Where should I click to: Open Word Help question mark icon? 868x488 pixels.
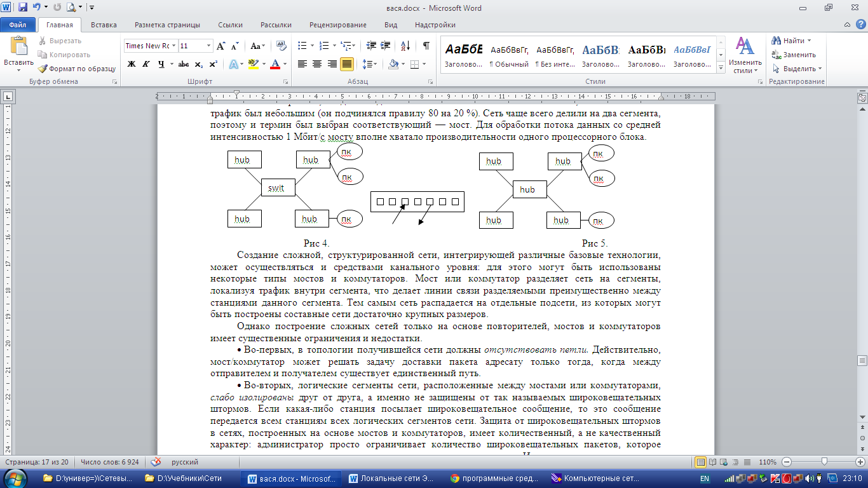click(x=861, y=25)
